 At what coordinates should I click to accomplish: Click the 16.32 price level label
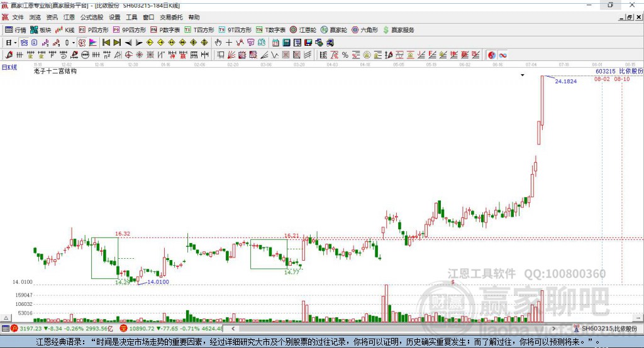pyautogui.click(x=123, y=234)
